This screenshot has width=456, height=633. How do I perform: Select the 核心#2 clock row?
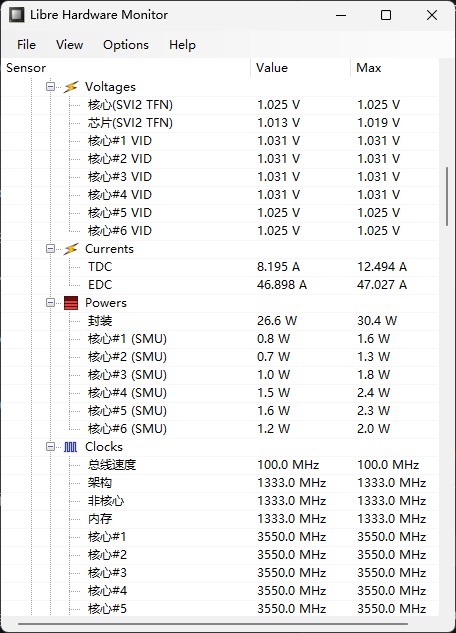pyautogui.click(x=220, y=555)
